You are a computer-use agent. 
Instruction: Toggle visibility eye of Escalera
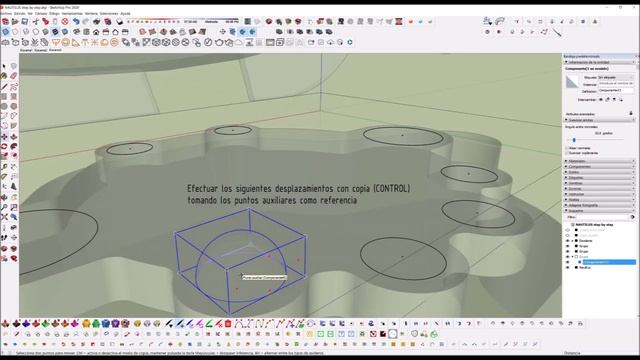(x=567, y=241)
